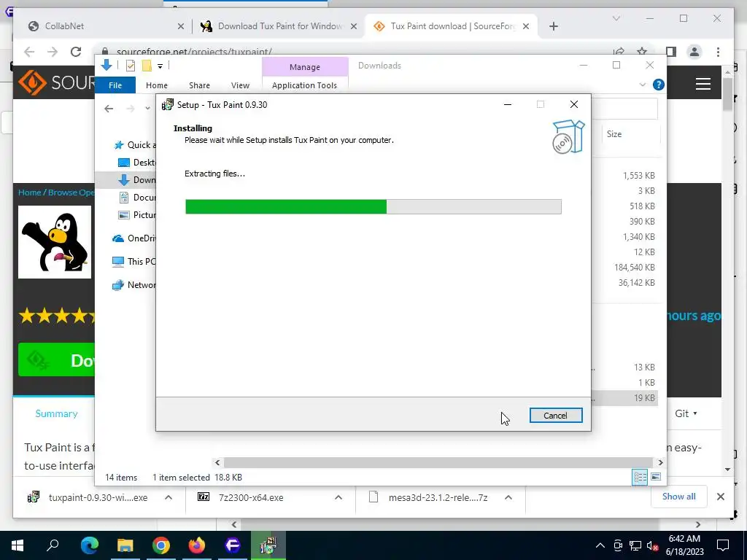
Task: Open Chrome profile icon
Action: tap(694, 52)
